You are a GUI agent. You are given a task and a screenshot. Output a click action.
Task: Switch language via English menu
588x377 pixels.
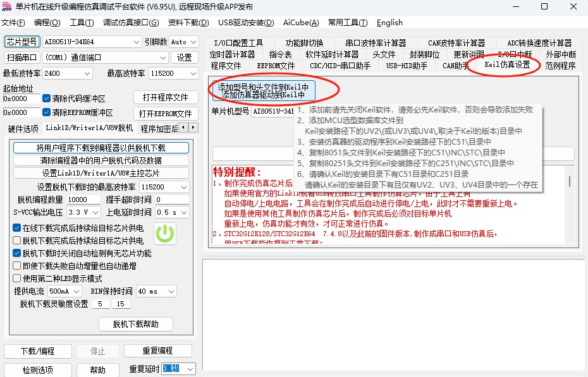click(x=389, y=23)
